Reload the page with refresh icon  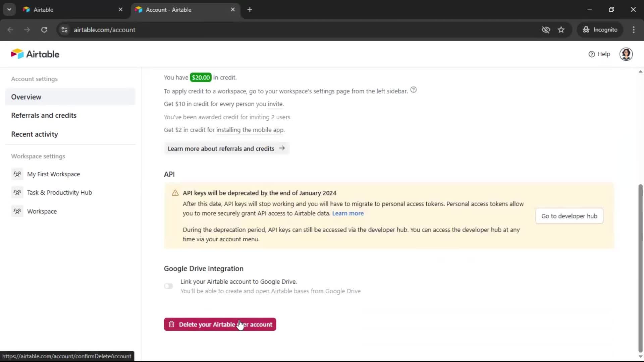point(44,29)
